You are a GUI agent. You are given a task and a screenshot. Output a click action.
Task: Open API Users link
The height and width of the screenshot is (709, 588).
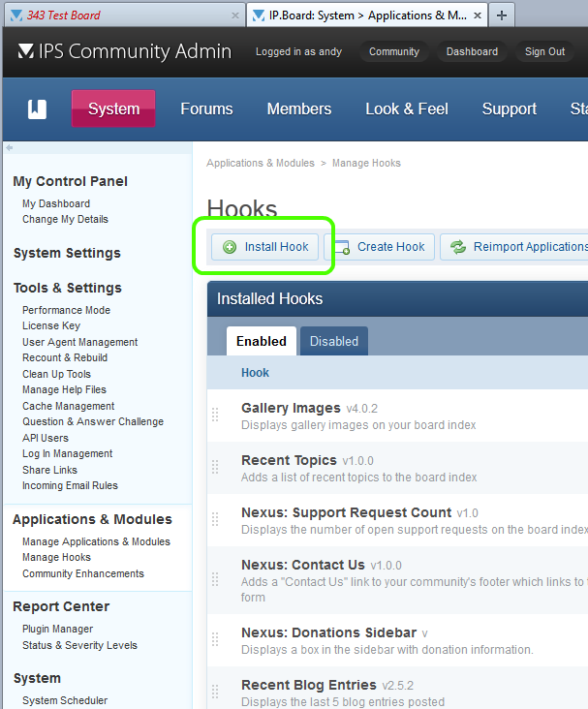pyautogui.click(x=46, y=438)
